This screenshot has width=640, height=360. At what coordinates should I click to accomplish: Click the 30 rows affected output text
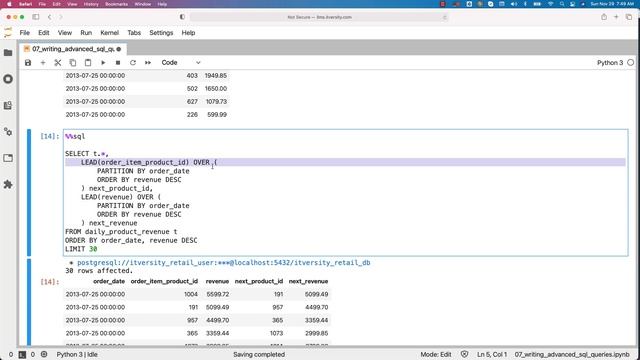pos(99,271)
